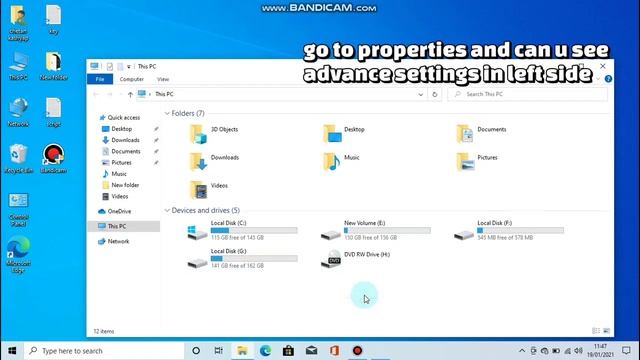Click the Up directory arrow button

130,94
